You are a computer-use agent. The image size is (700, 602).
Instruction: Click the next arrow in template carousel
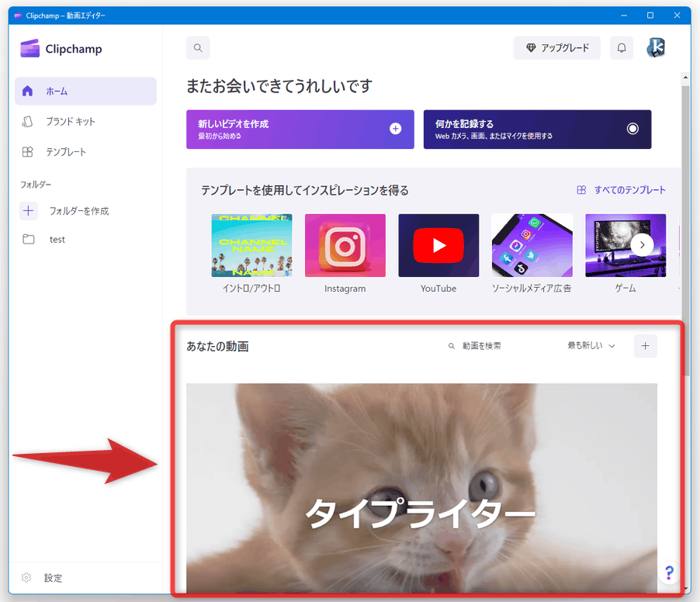(x=642, y=245)
